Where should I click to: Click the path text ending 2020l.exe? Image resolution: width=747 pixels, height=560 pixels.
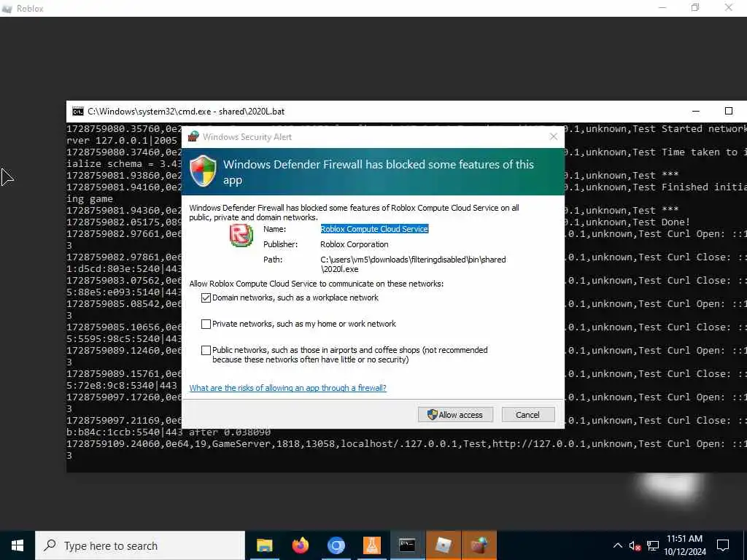pyautogui.click(x=413, y=264)
